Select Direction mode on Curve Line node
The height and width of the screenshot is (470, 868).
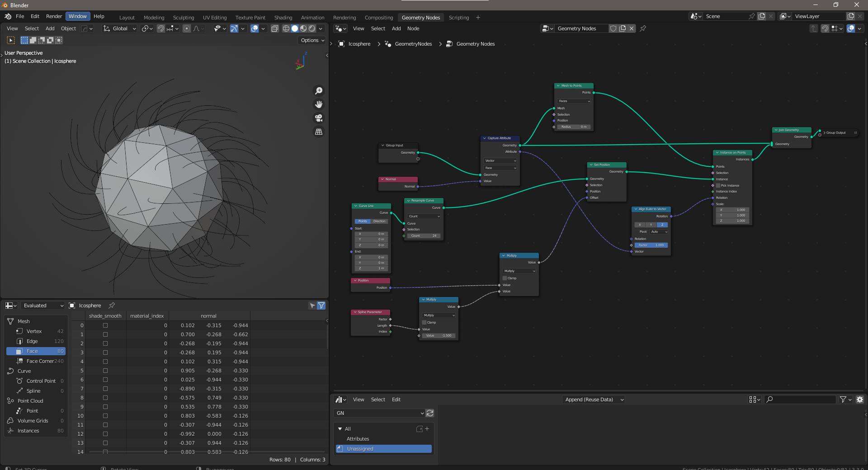tap(379, 221)
